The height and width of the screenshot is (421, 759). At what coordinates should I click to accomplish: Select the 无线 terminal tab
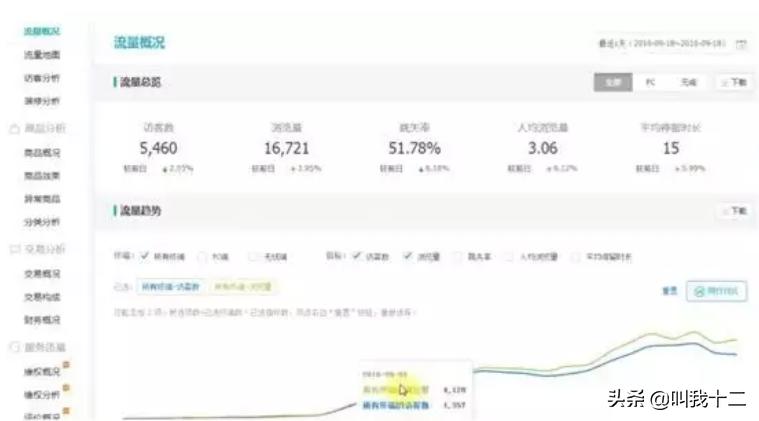click(688, 82)
